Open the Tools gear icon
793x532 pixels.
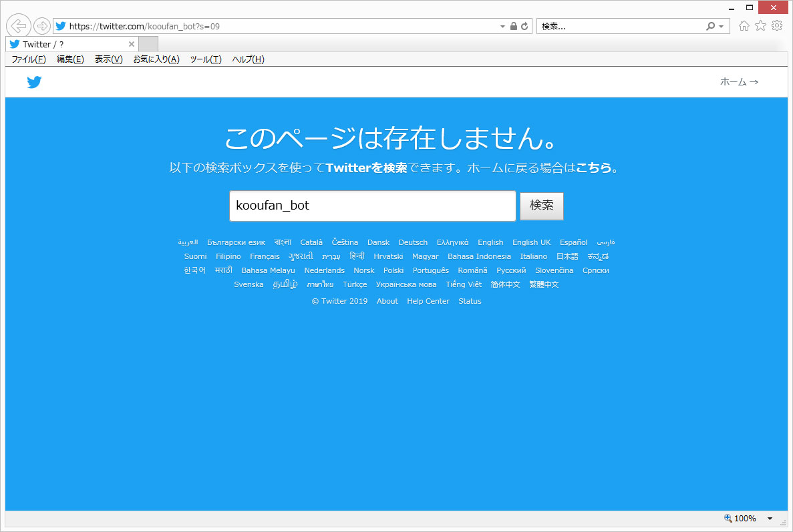tap(777, 26)
